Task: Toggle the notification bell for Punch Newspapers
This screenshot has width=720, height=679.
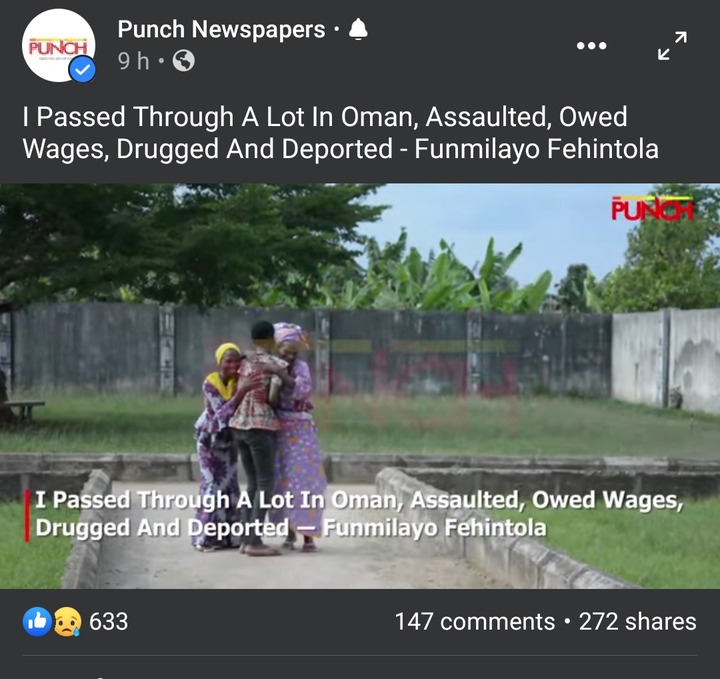Action: [x=358, y=29]
